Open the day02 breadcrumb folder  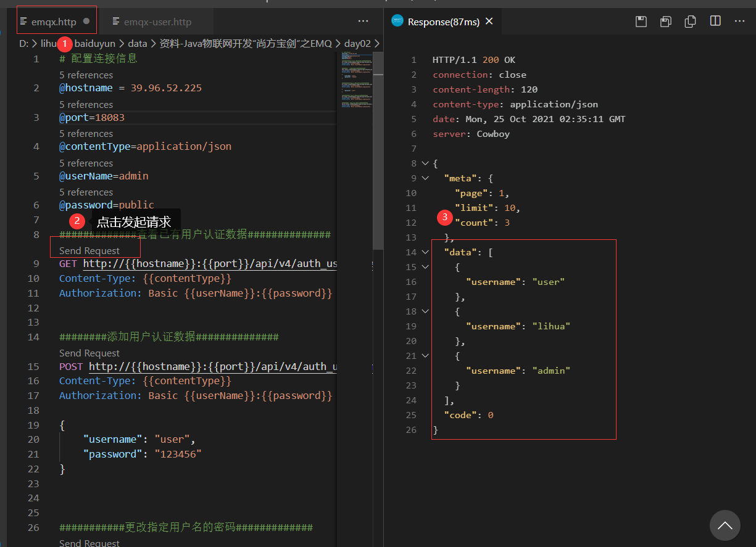(x=357, y=43)
